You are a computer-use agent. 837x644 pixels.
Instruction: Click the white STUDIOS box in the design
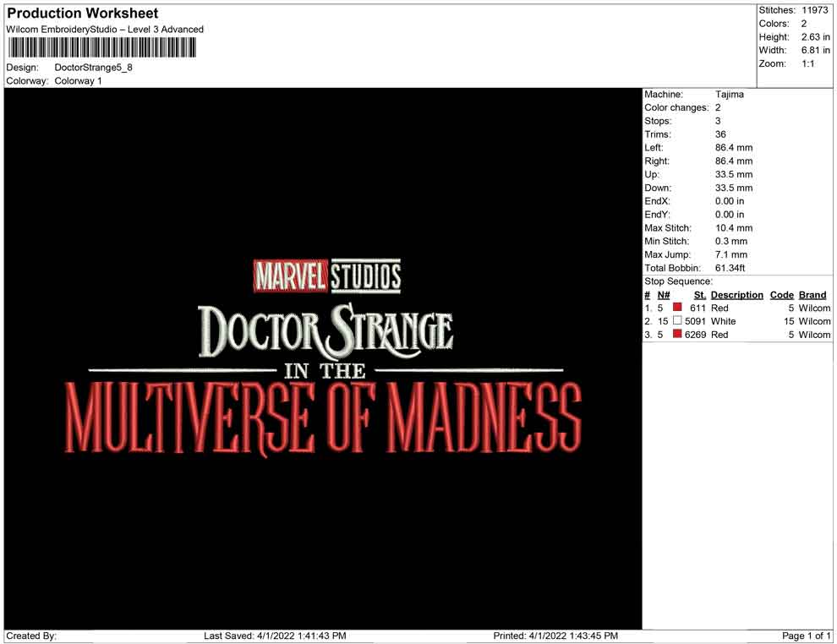(366, 276)
